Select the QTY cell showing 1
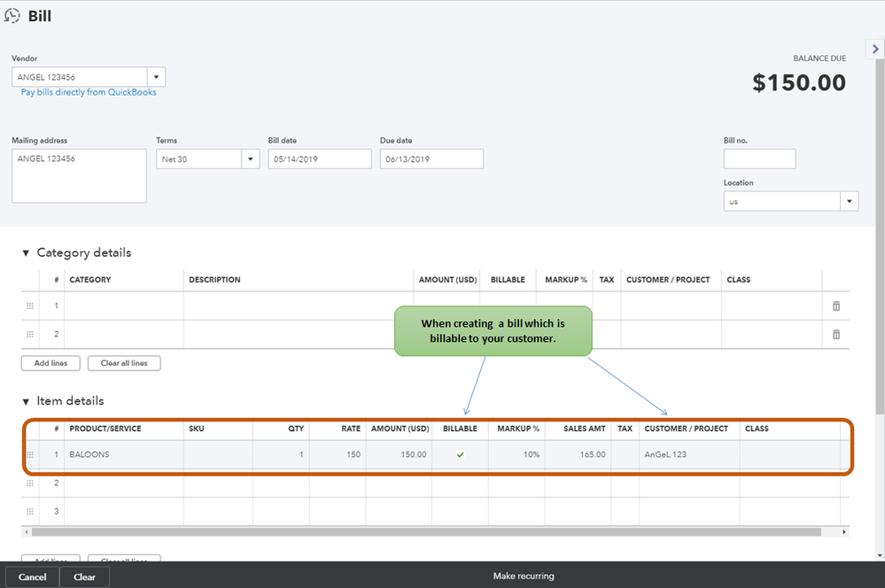 point(281,455)
